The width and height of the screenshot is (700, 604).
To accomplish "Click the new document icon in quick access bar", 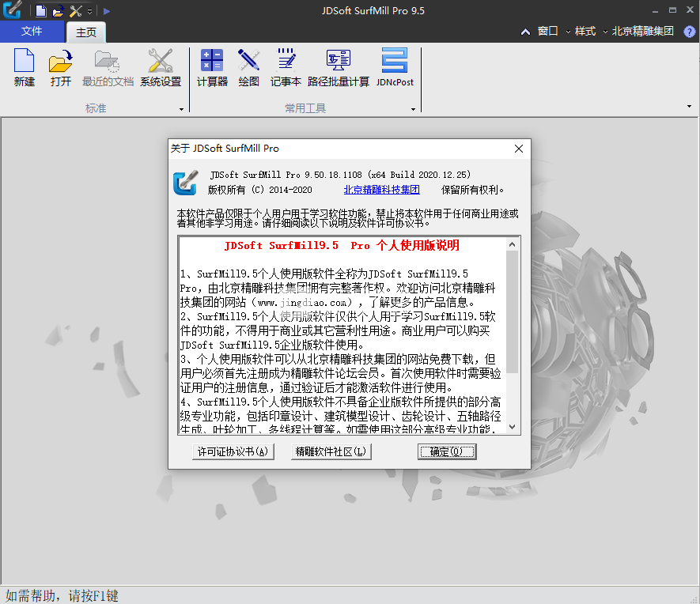I will (40, 11).
